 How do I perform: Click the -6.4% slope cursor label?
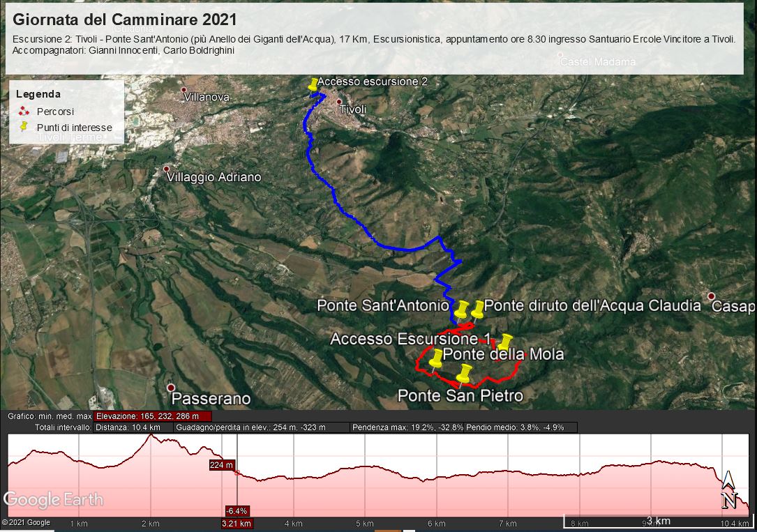point(237,511)
